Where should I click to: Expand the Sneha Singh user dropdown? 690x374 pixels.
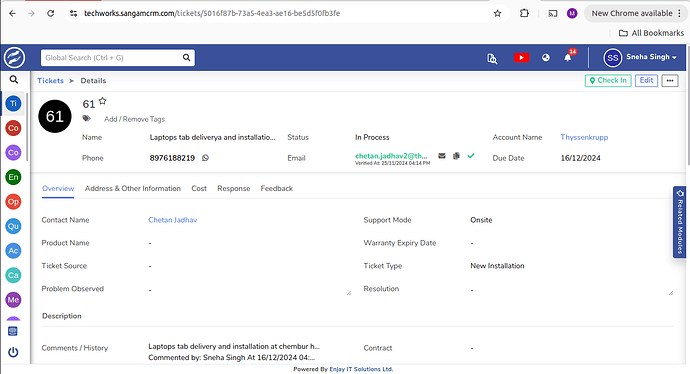(640, 58)
